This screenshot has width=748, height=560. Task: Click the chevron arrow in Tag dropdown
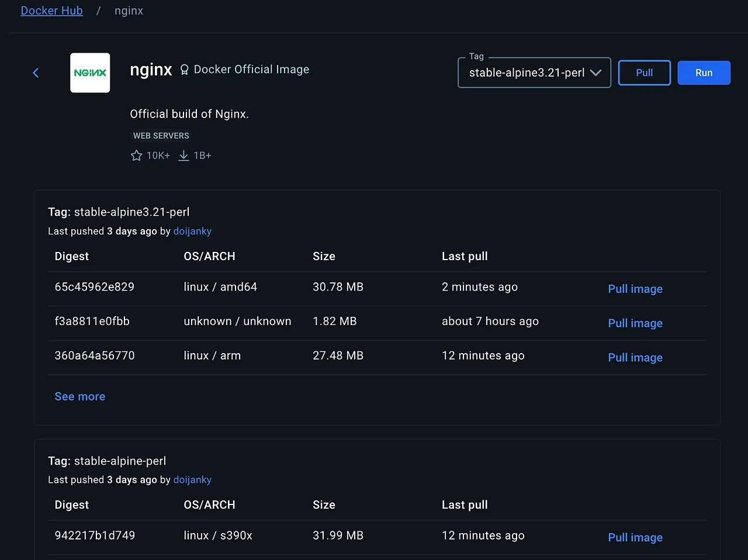(595, 73)
